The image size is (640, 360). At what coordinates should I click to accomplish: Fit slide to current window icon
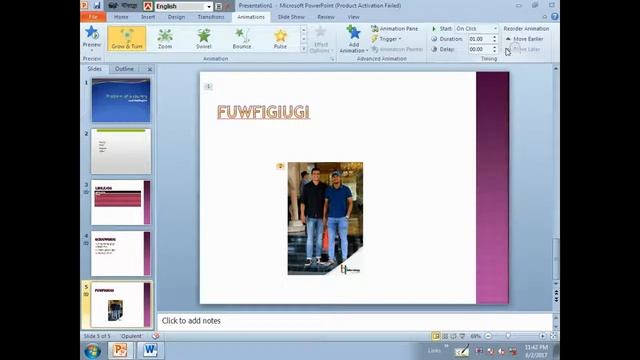point(553,336)
